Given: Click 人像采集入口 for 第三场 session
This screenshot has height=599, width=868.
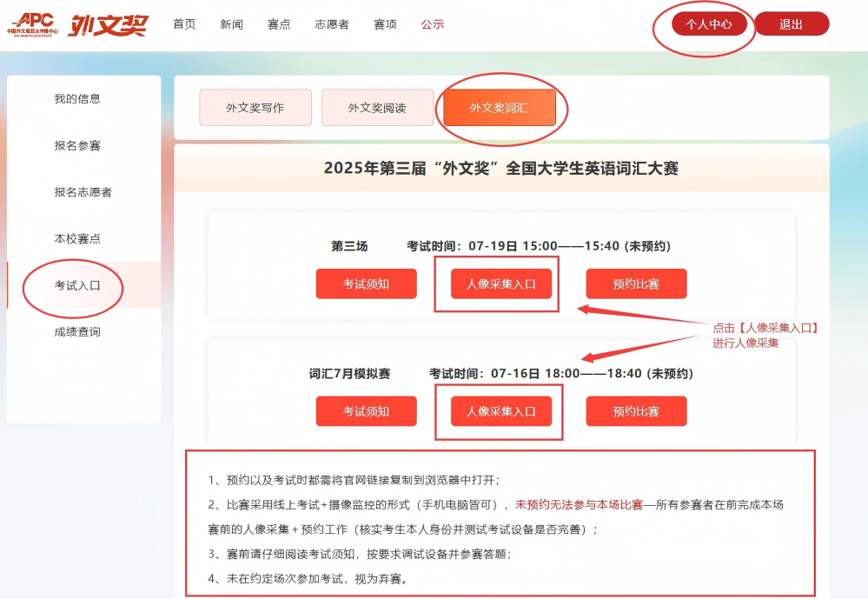Looking at the screenshot, I should coord(499,283).
